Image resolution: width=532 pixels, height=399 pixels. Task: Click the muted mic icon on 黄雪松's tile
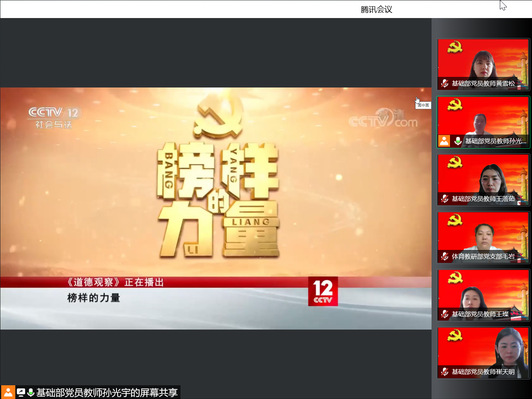(444, 83)
